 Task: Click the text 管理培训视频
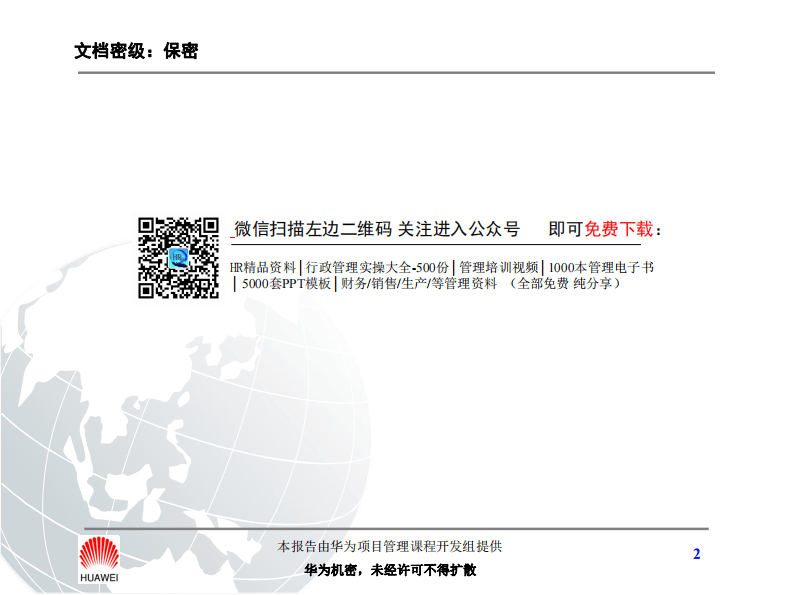click(498, 267)
